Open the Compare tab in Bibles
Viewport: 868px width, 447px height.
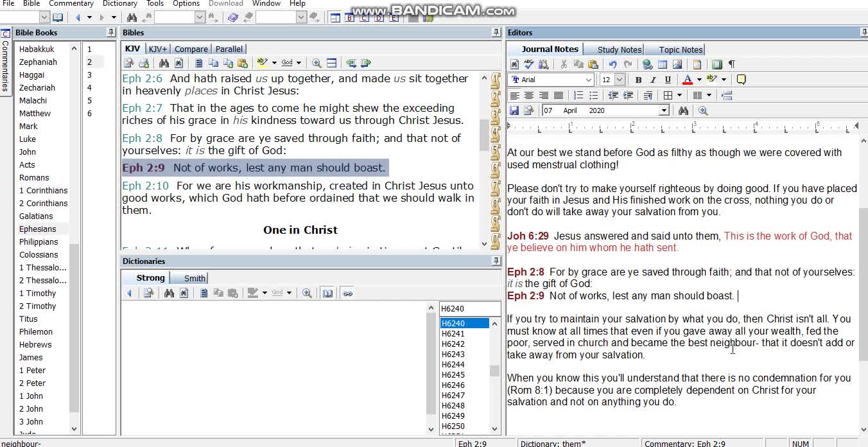click(191, 49)
